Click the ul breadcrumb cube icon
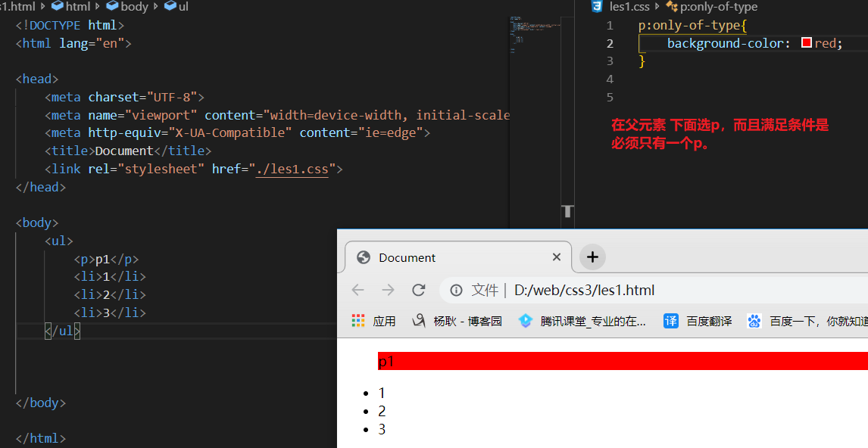 pos(170,6)
